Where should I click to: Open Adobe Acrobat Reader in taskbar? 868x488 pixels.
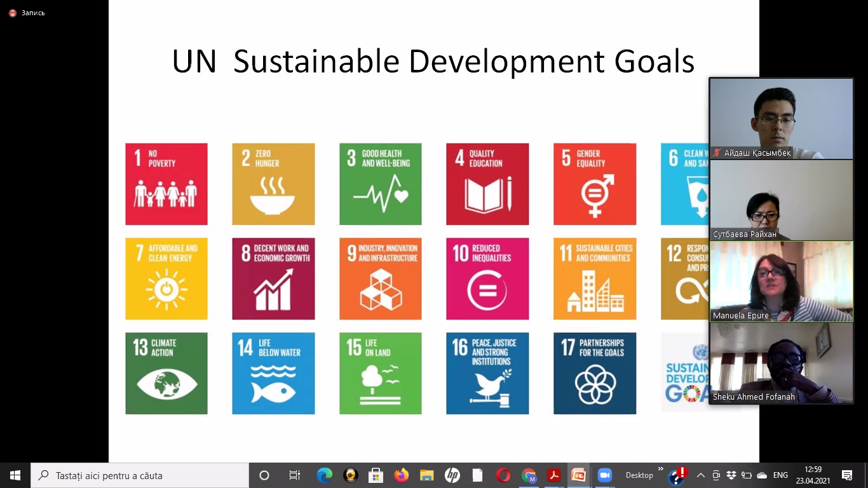pyautogui.click(x=554, y=475)
